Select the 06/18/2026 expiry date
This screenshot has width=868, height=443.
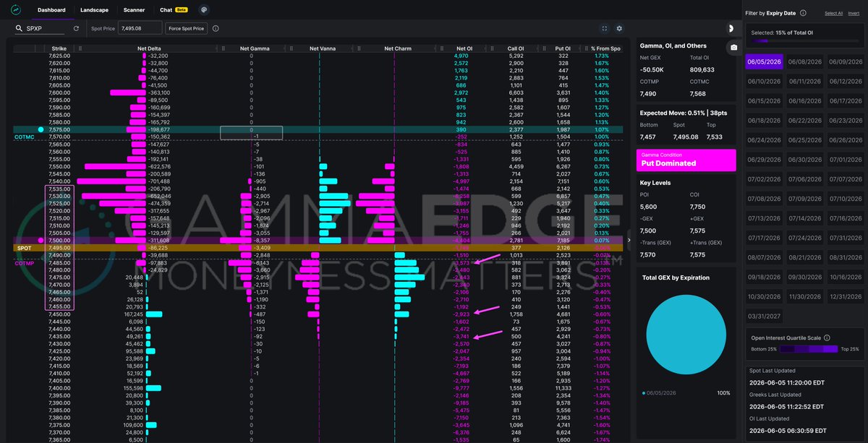pyautogui.click(x=764, y=121)
